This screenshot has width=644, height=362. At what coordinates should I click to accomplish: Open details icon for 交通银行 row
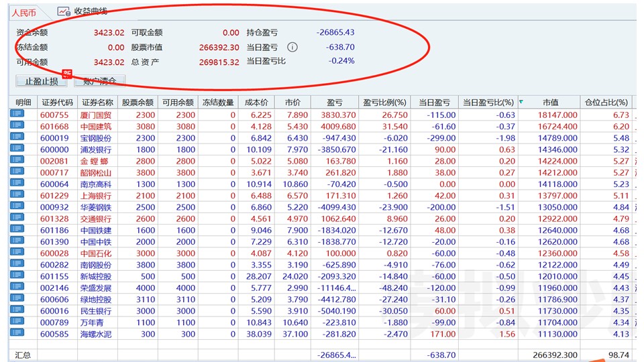point(17,217)
